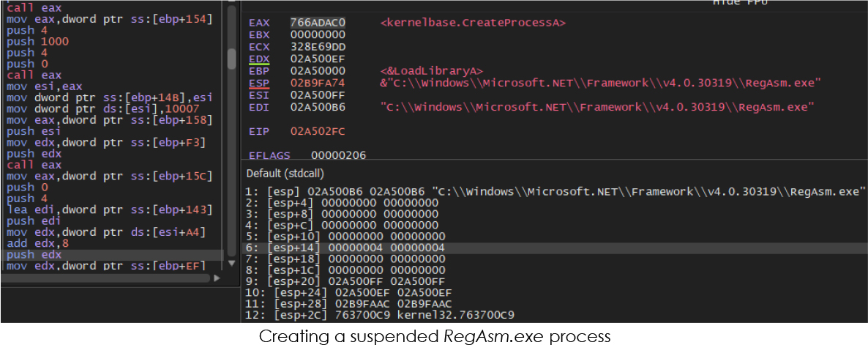Click the disassembly vertical scrollbar thumb

[x=232, y=58]
